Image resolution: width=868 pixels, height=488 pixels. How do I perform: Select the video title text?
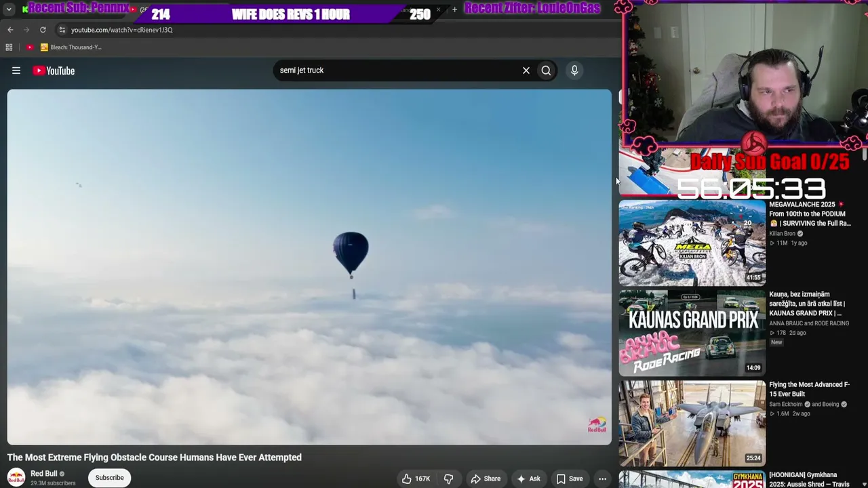pyautogui.click(x=155, y=457)
